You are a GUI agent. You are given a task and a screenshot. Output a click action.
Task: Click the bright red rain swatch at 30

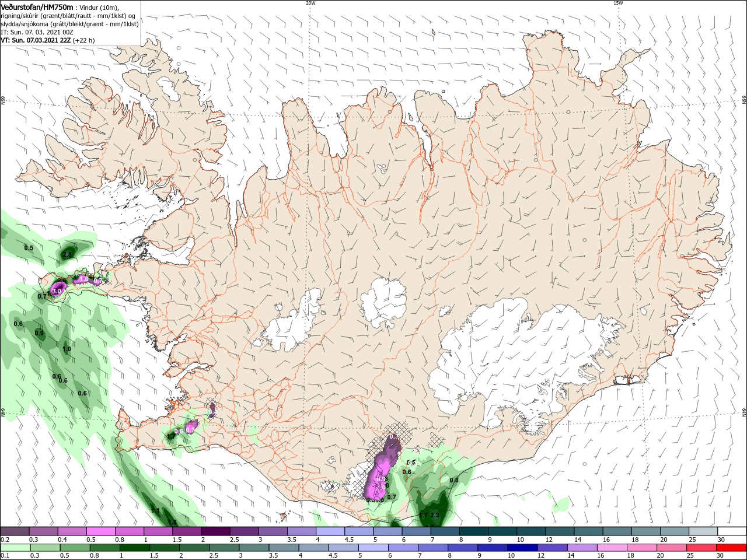(731, 548)
